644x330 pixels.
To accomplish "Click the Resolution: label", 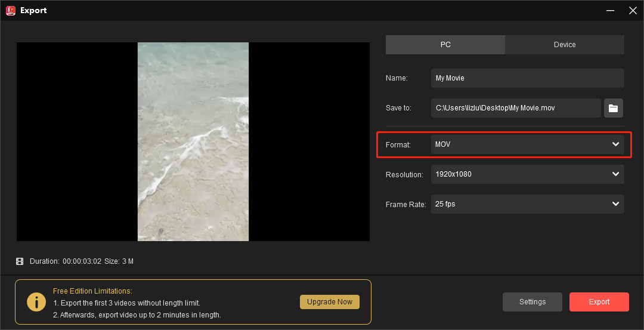I will tap(404, 175).
